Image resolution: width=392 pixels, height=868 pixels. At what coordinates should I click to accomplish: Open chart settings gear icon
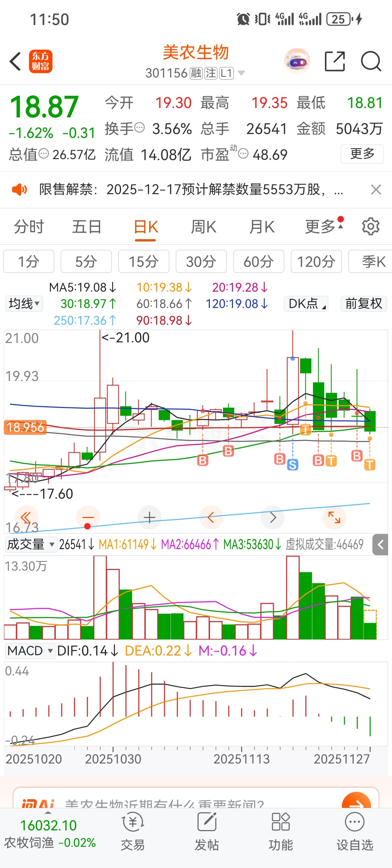pyautogui.click(x=371, y=226)
